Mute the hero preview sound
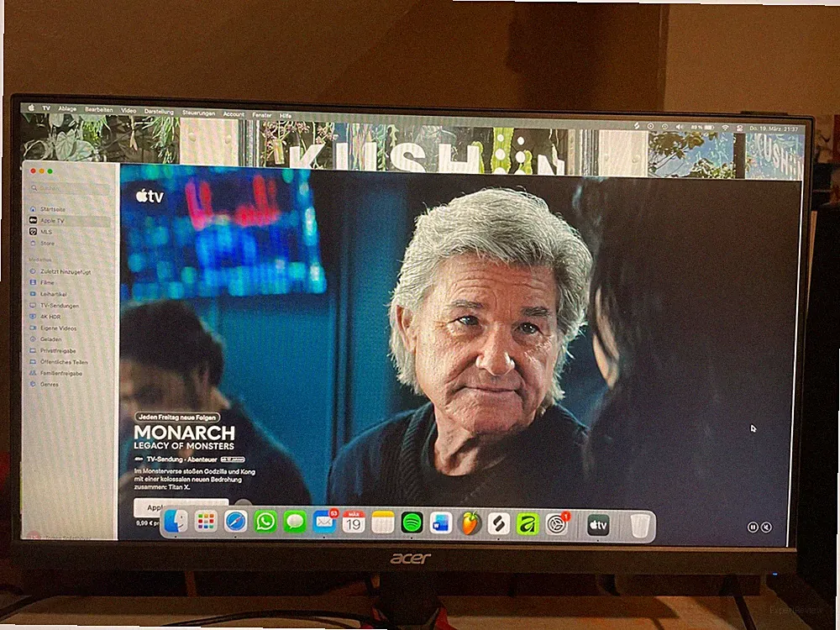840x630 pixels. click(x=767, y=528)
